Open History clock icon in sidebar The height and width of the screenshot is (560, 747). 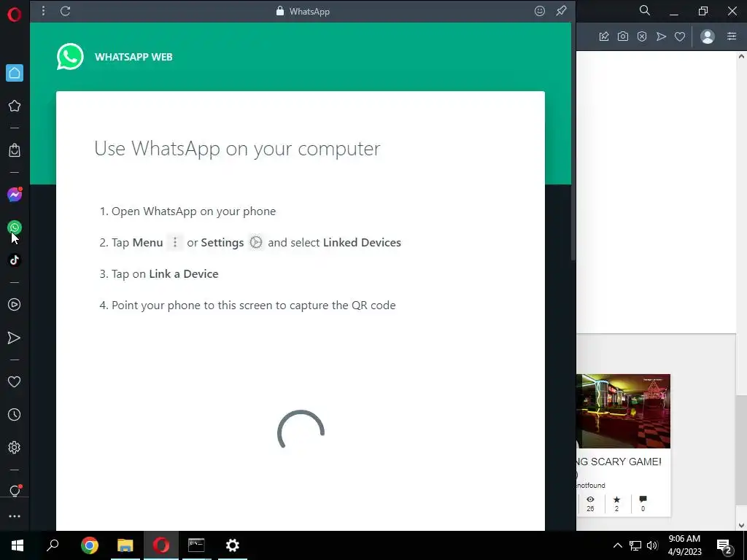pos(15,414)
